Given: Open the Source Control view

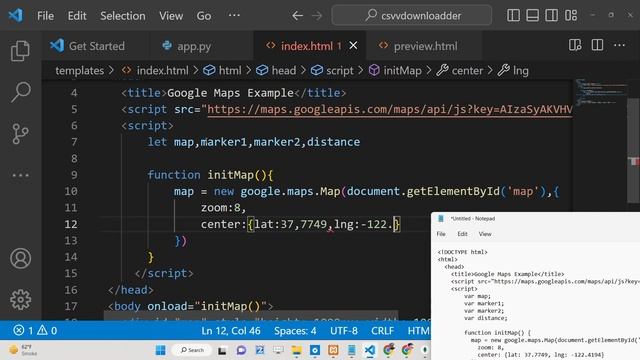Looking at the screenshot, I should point(20,133).
